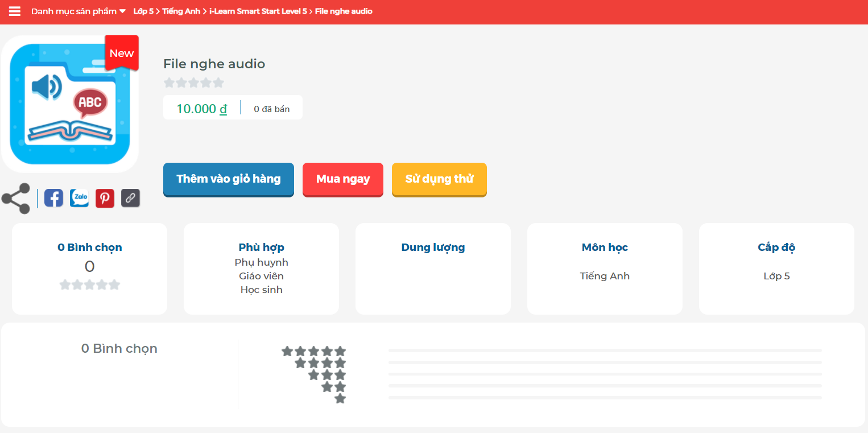868x433 pixels.
Task: Click the star rating under product title
Action: [x=194, y=83]
